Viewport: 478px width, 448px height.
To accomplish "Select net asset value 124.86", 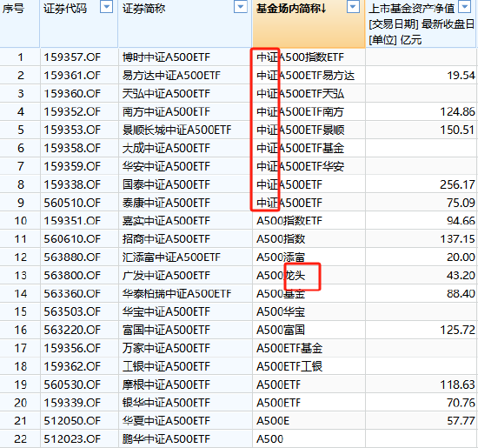I will tap(457, 111).
